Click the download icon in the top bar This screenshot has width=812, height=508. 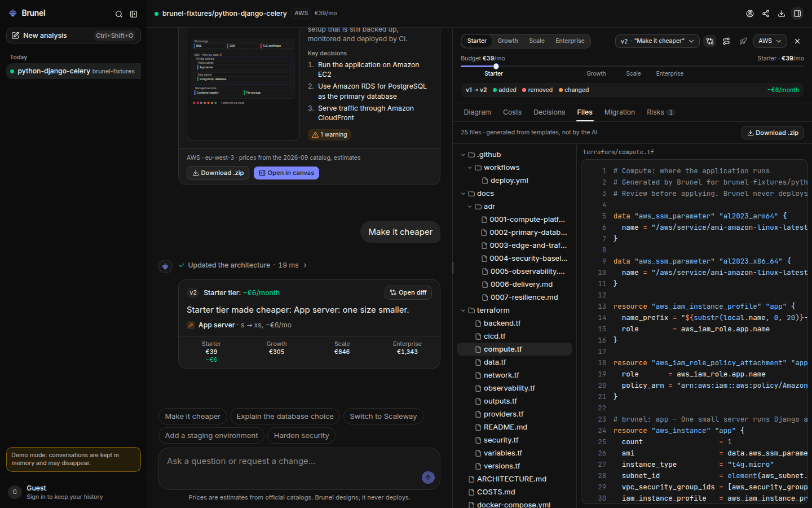point(782,14)
